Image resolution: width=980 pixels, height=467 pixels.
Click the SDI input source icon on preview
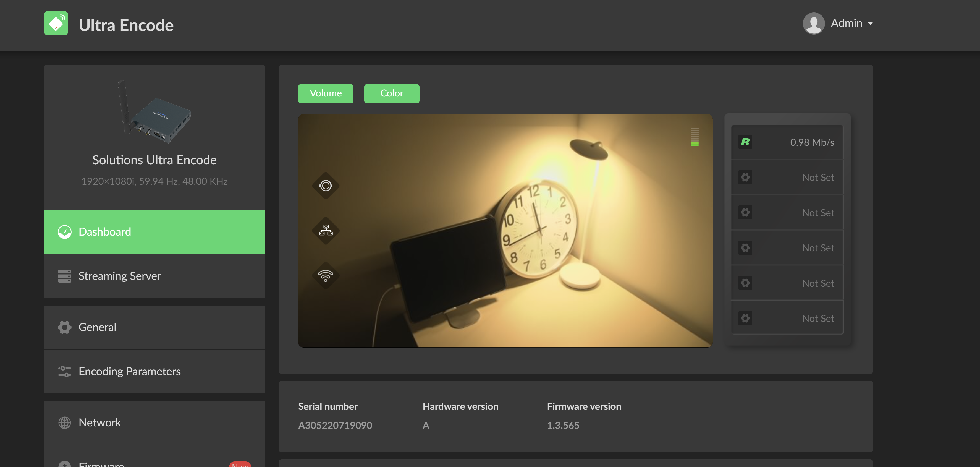click(x=326, y=186)
